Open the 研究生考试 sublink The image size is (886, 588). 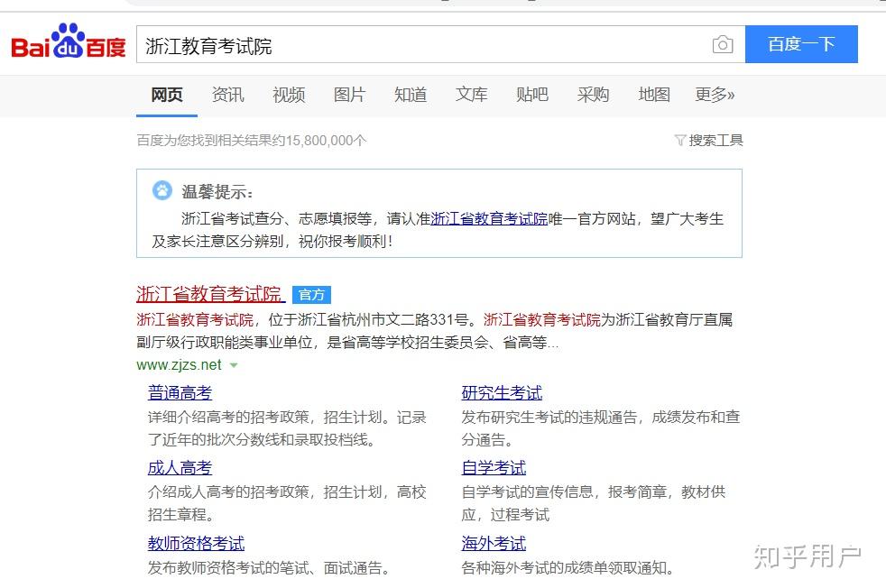(502, 392)
